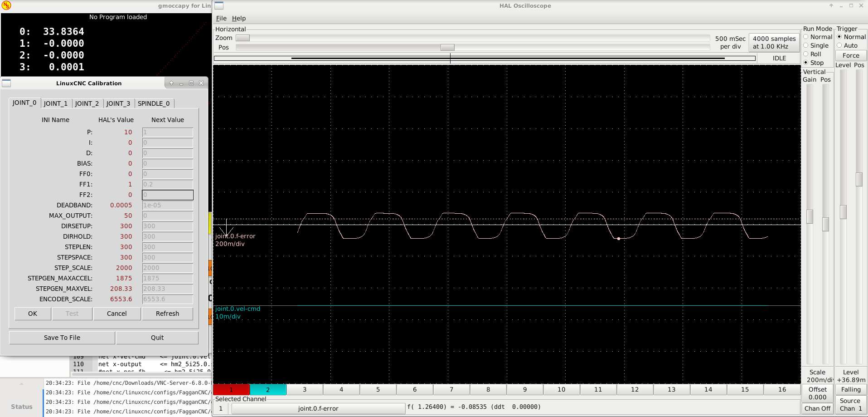Select oscilloscope channel 4
868x417 pixels.
click(x=341, y=389)
